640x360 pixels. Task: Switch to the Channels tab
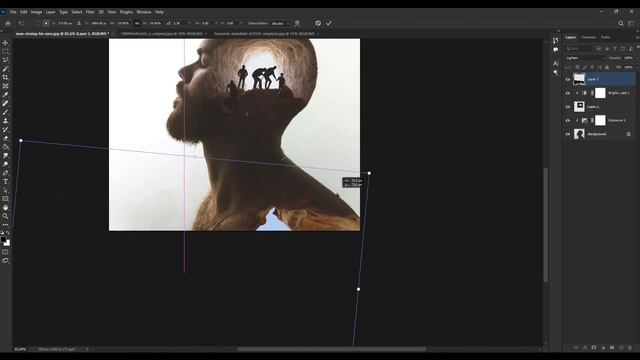pyautogui.click(x=588, y=37)
